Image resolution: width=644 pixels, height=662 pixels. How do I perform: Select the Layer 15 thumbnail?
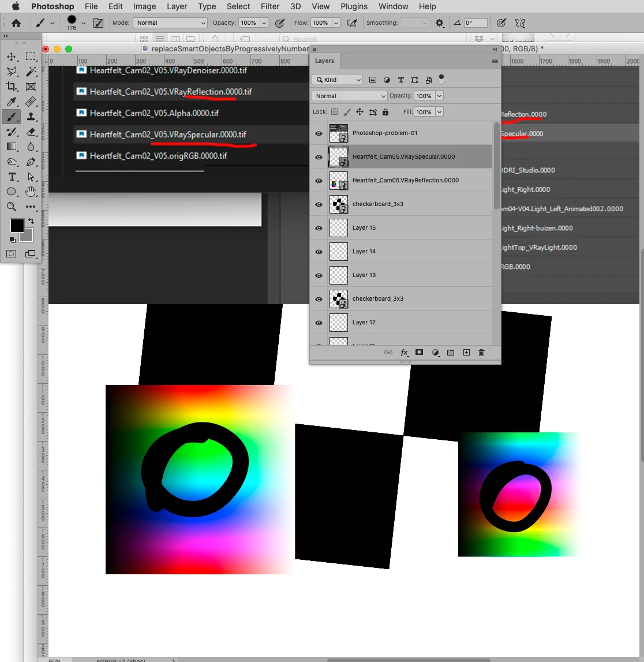339,228
